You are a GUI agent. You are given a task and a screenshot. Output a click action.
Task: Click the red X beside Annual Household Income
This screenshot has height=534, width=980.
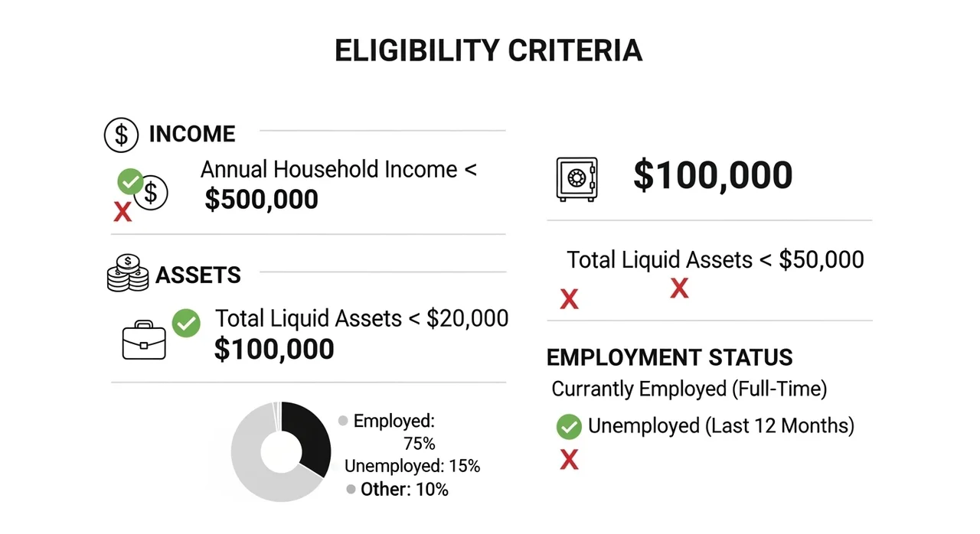[x=122, y=211]
